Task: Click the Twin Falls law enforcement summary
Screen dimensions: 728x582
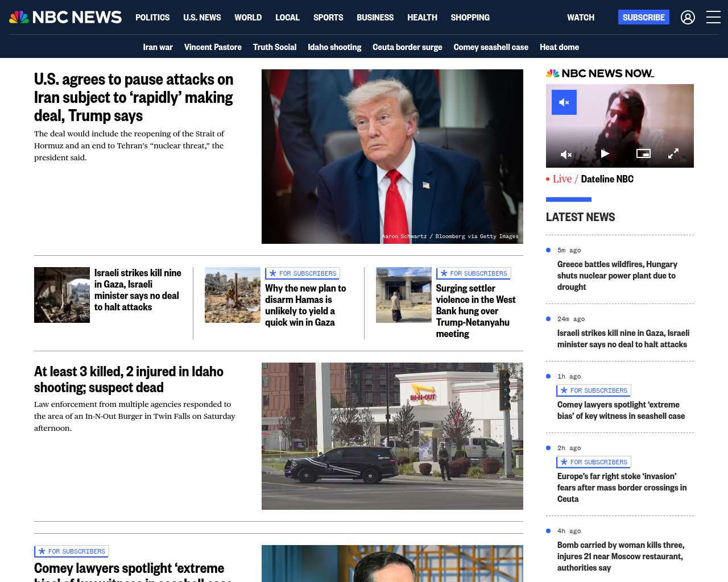Action: (x=135, y=416)
